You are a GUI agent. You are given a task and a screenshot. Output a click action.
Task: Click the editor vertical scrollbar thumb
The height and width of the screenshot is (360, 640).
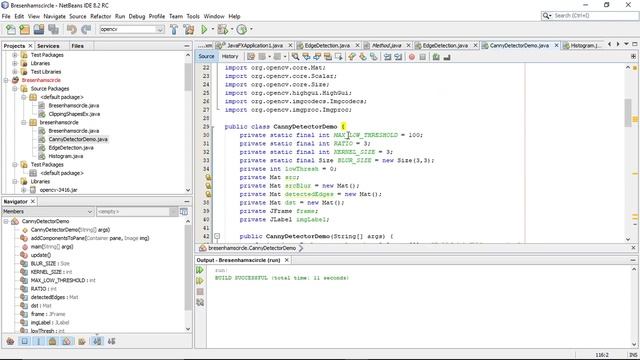(x=628, y=112)
